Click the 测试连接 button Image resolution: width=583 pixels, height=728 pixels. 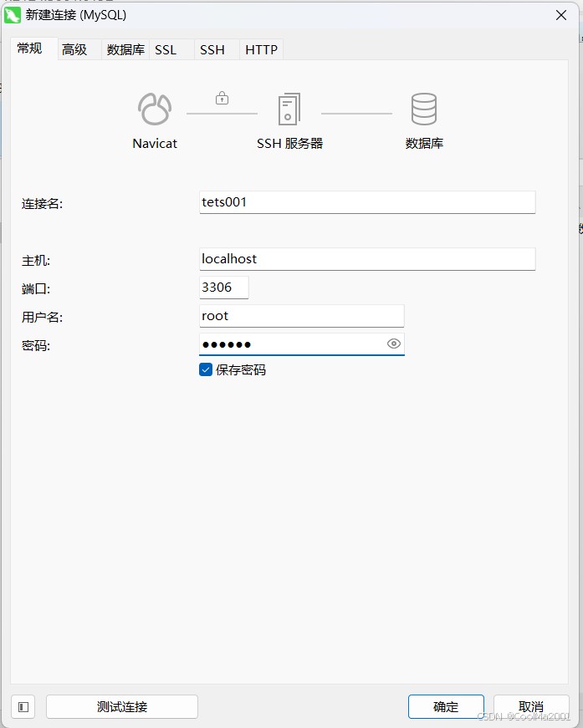pyautogui.click(x=122, y=706)
